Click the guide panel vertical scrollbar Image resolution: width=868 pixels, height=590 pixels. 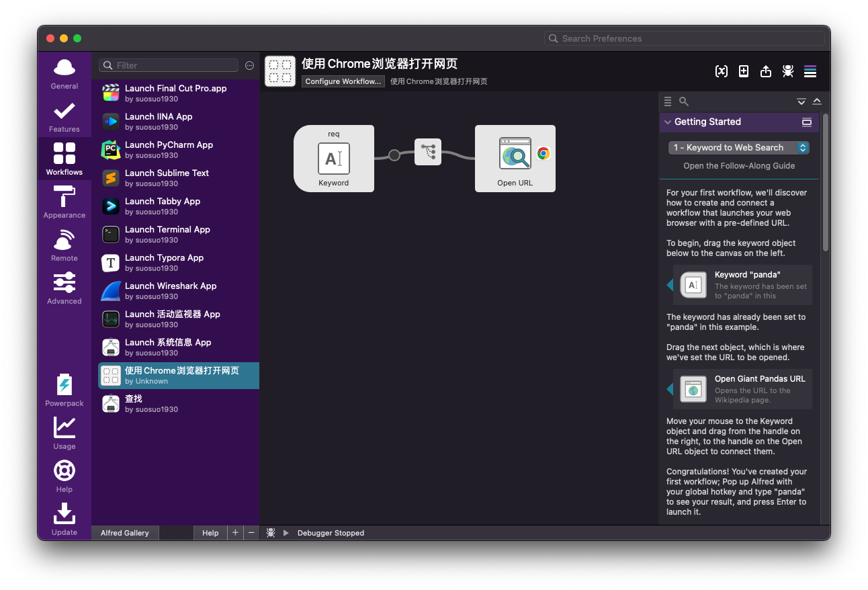pos(826,181)
